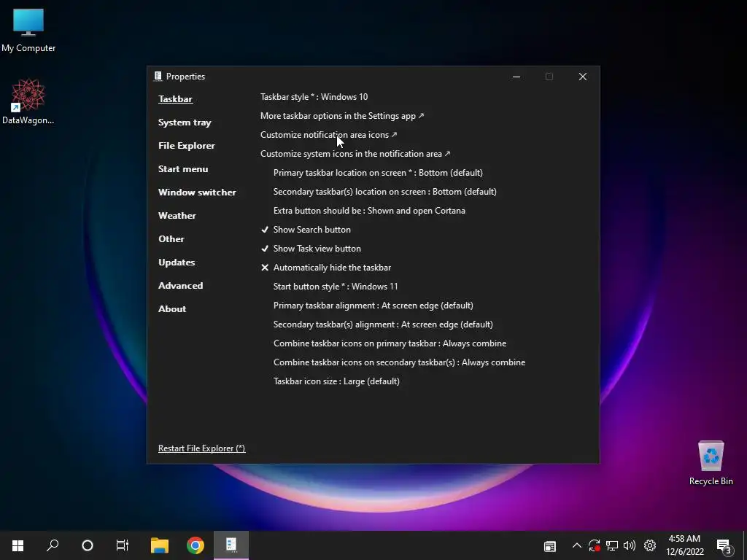The height and width of the screenshot is (560, 747).
Task: Select the DataWagon desktop shortcut
Action: [x=28, y=101]
